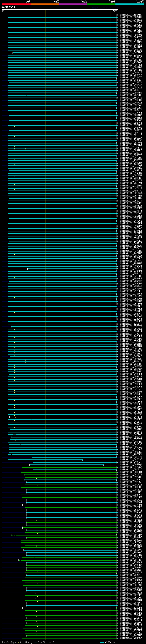Click the green ~80% identity legend segment
The height and width of the screenshot is (644, 146).
tap(101, 4)
